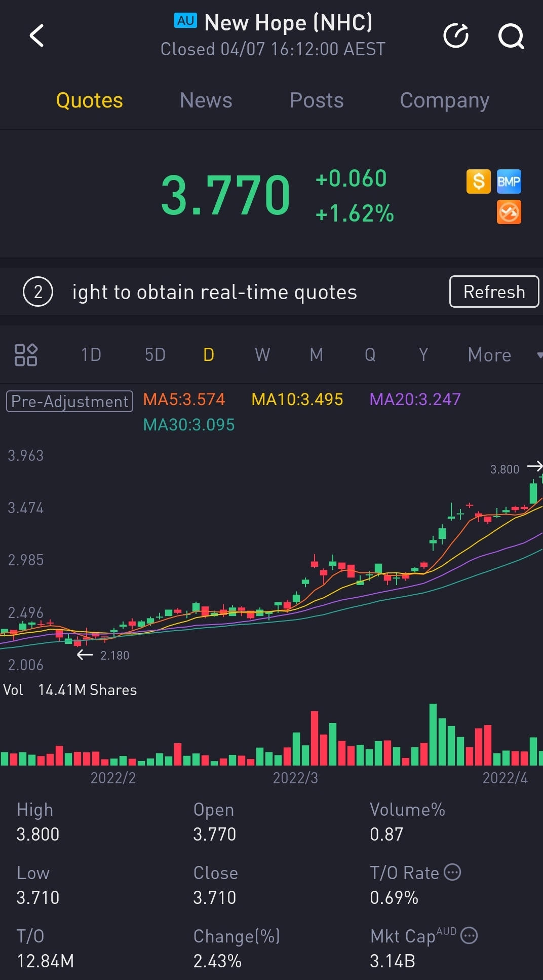Open the chart layout grid icon
The width and height of the screenshot is (543, 980).
[26, 355]
